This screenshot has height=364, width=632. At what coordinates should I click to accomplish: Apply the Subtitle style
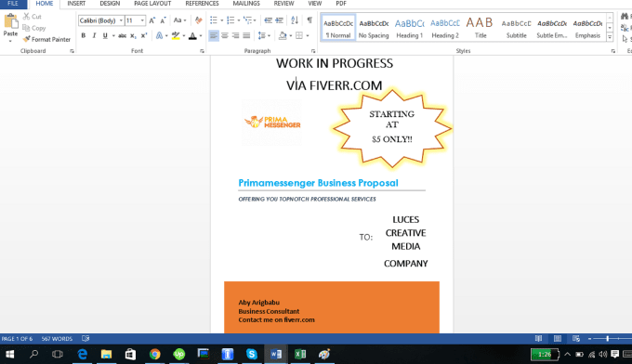pos(517,28)
